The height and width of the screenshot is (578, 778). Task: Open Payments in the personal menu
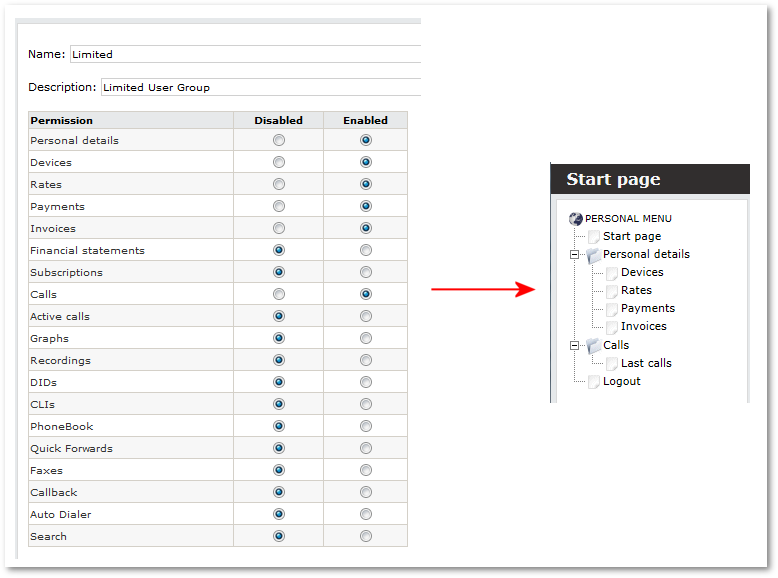coord(647,308)
